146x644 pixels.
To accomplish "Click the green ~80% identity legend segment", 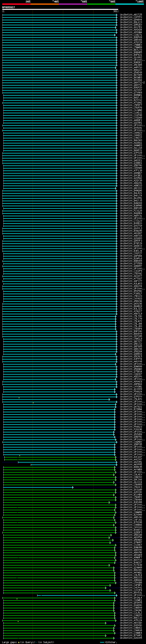I will coord(101,4).
